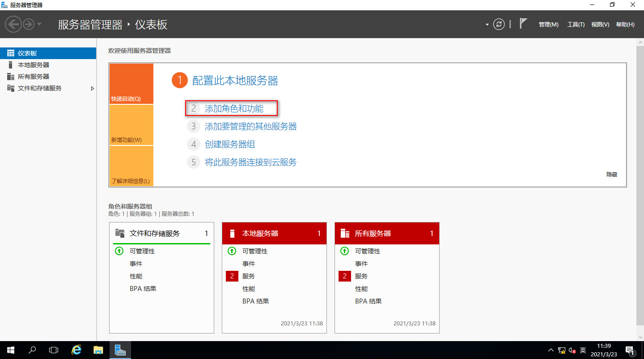Click green manageability icon in 文件和存储服务 tile
This screenshot has height=359, width=644.
click(119, 251)
